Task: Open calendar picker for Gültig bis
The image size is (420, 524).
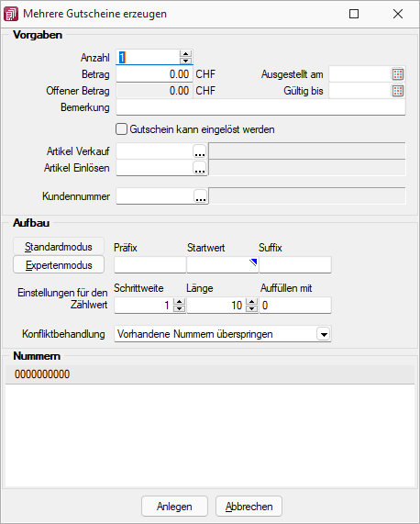Action: pyautogui.click(x=398, y=91)
